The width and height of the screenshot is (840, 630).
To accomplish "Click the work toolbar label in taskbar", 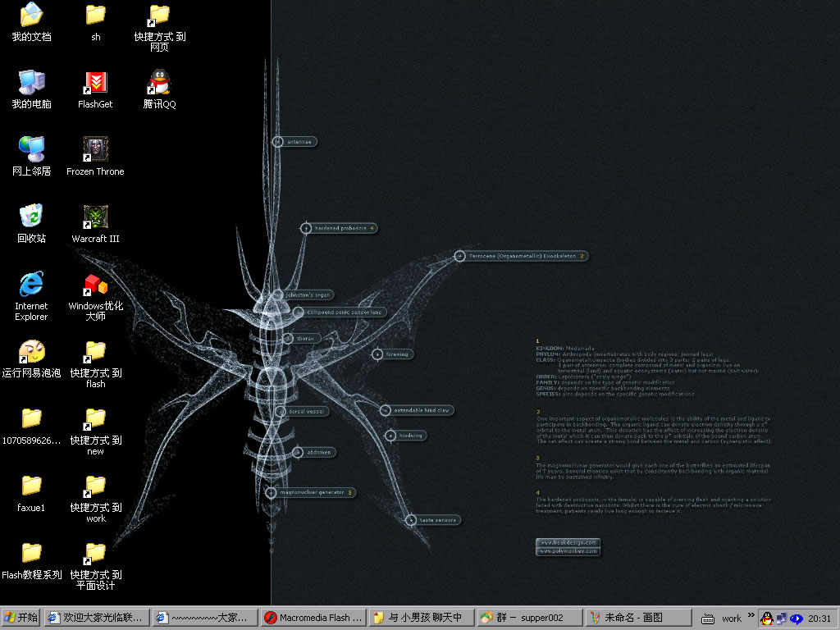I will click(731, 619).
